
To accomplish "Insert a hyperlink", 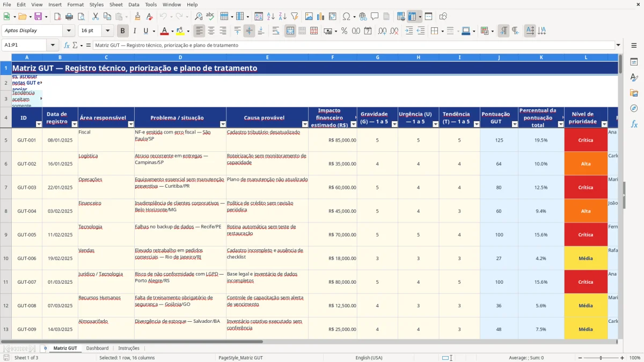I will pos(363,17).
